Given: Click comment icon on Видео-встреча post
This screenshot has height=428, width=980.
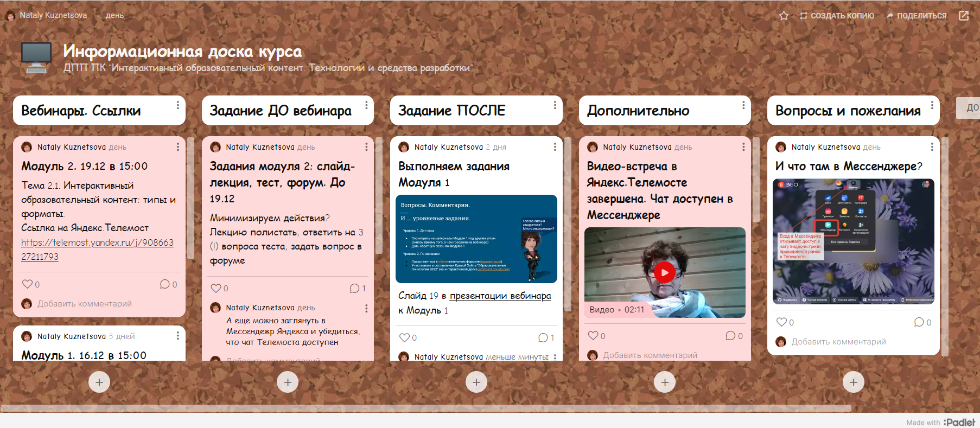Looking at the screenshot, I should coord(730,336).
